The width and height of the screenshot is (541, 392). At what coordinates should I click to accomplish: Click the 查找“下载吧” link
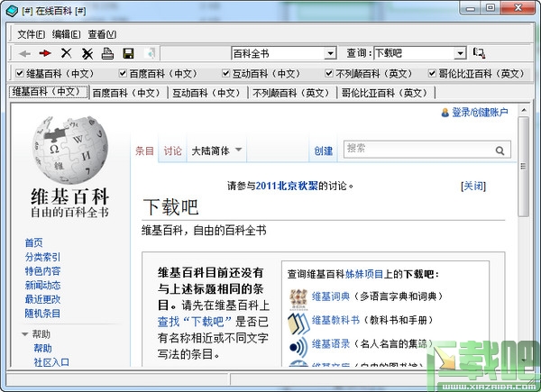pyautogui.click(x=194, y=322)
